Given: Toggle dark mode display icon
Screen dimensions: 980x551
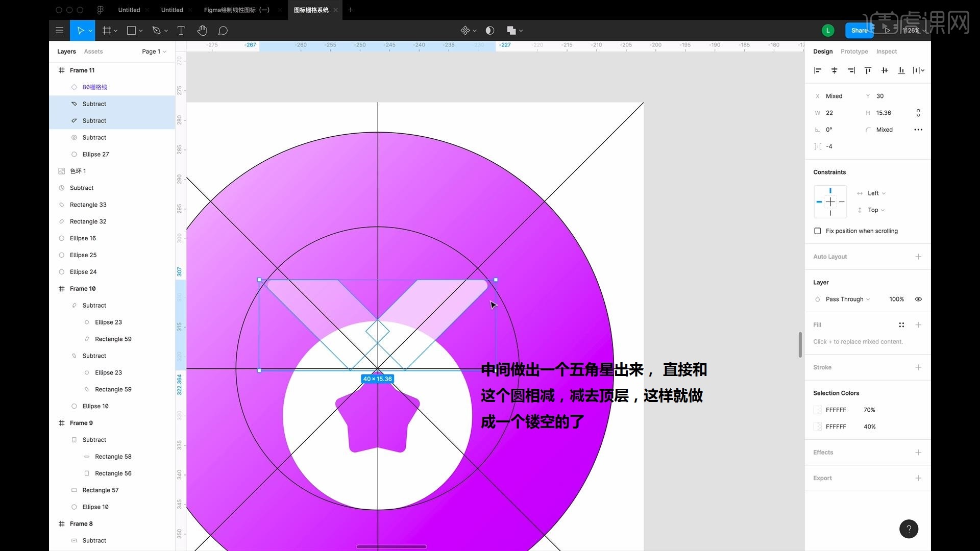Looking at the screenshot, I should [490, 30].
